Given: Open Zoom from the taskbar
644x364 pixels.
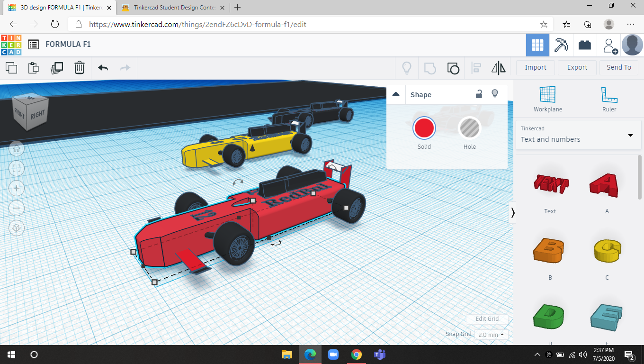Looking at the screenshot, I should 333,355.
